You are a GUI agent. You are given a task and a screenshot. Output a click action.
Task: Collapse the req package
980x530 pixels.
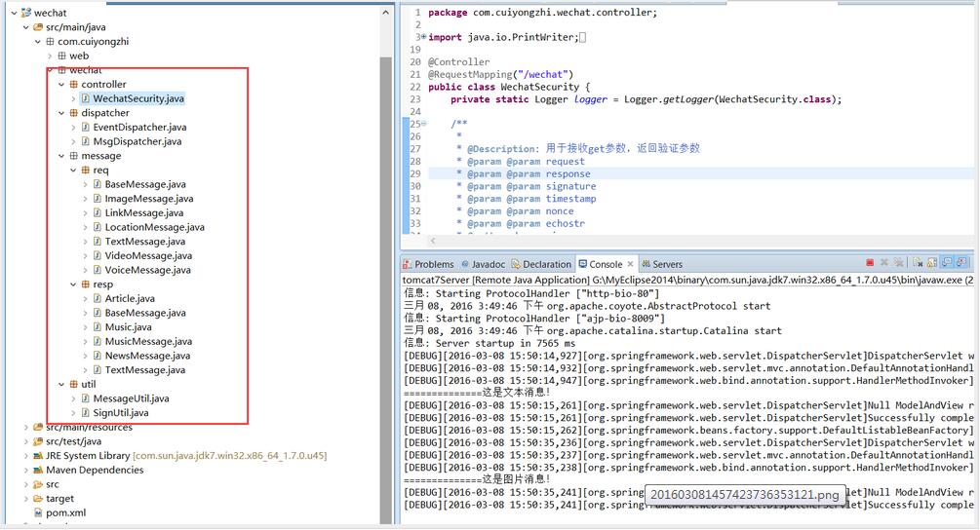pyautogui.click(x=73, y=170)
